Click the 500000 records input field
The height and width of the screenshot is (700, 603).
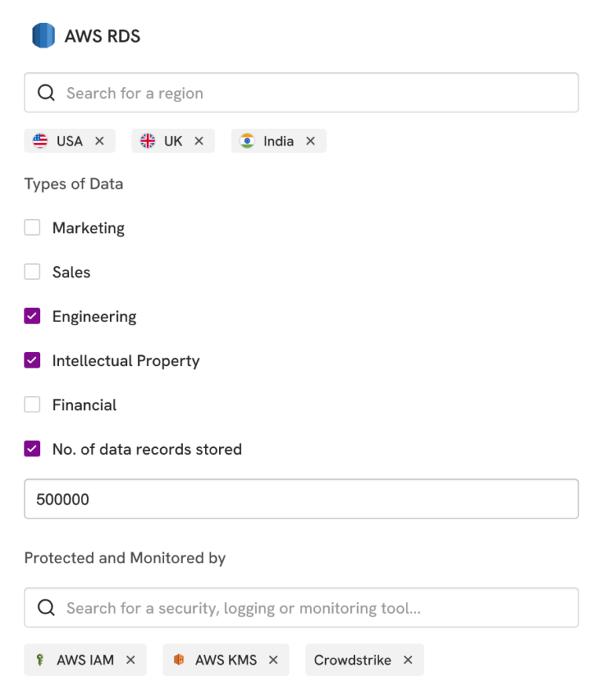[x=301, y=498]
